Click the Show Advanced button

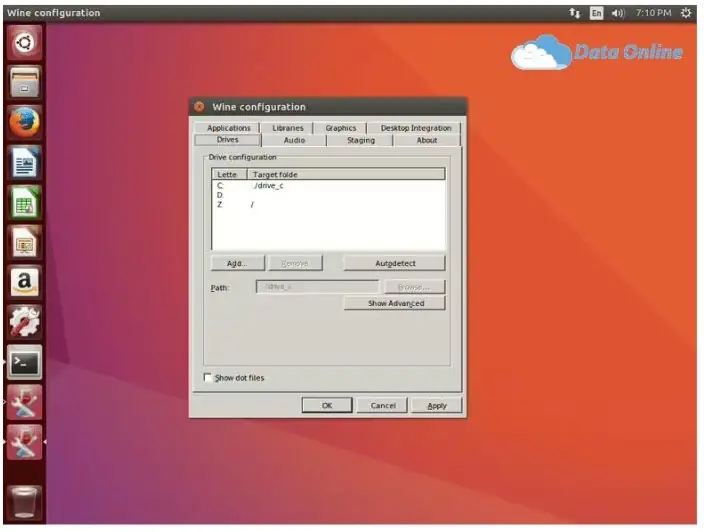click(395, 303)
